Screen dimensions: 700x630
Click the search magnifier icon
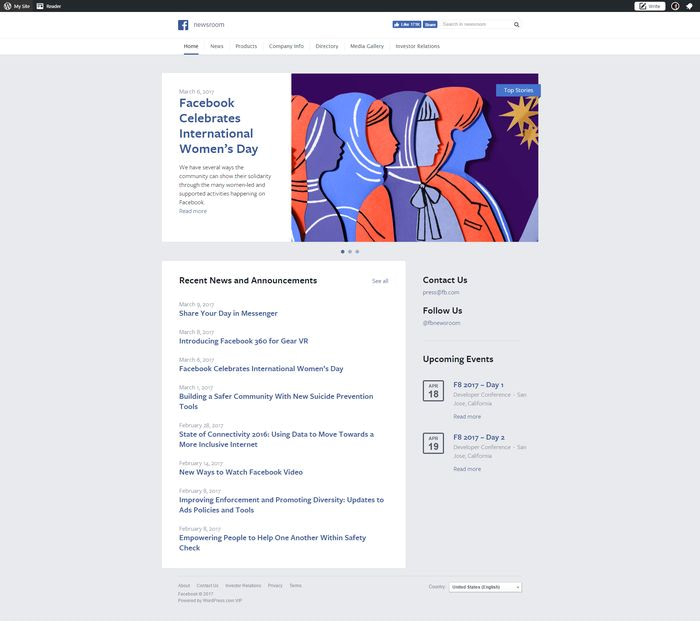coord(517,25)
